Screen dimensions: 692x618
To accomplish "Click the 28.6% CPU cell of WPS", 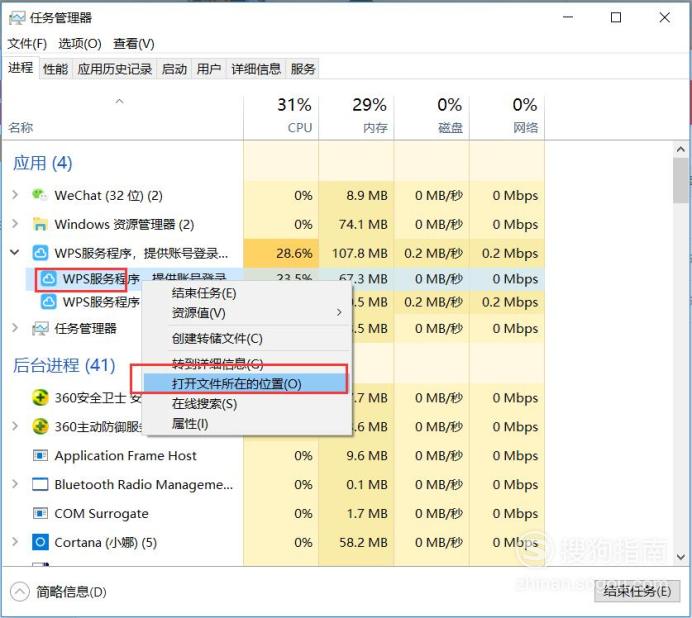I will (x=281, y=253).
